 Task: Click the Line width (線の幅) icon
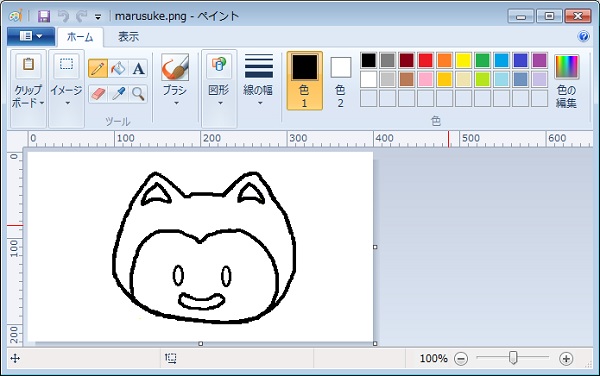pyautogui.click(x=259, y=66)
